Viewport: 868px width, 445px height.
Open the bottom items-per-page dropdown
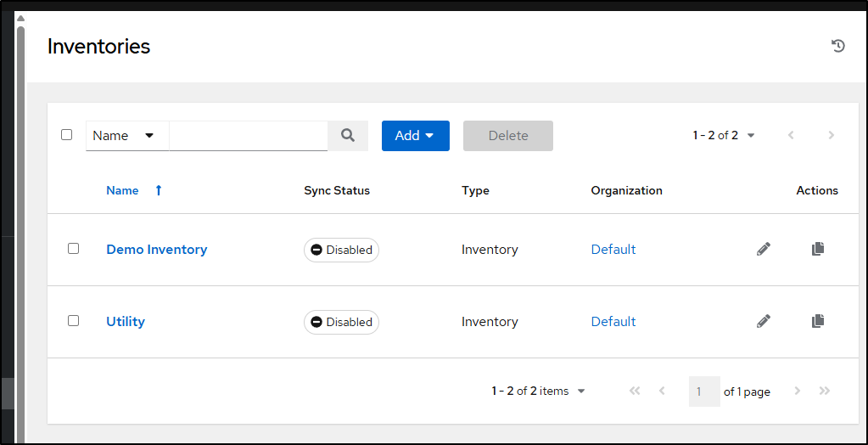[538, 391]
